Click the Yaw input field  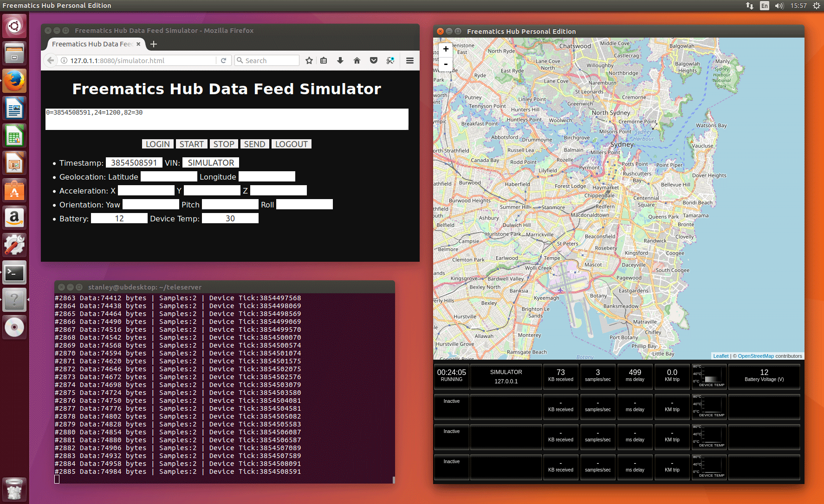coord(151,205)
